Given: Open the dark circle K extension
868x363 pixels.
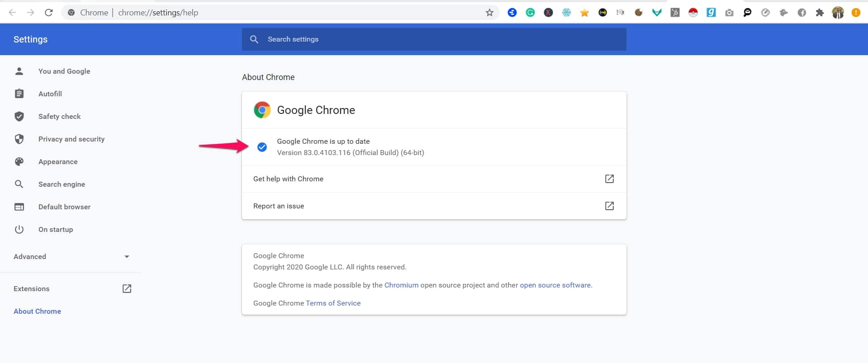Looking at the screenshot, I should (548, 13).
